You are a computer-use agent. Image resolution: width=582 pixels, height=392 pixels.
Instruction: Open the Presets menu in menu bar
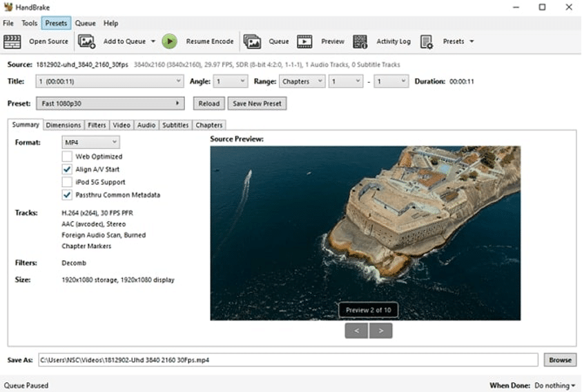[56, 23]
